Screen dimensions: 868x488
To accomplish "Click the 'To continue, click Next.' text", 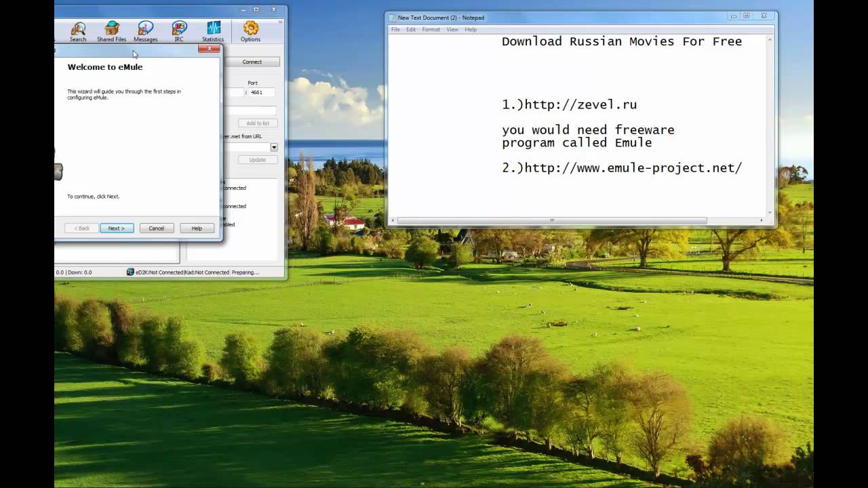I will point(93,197).
